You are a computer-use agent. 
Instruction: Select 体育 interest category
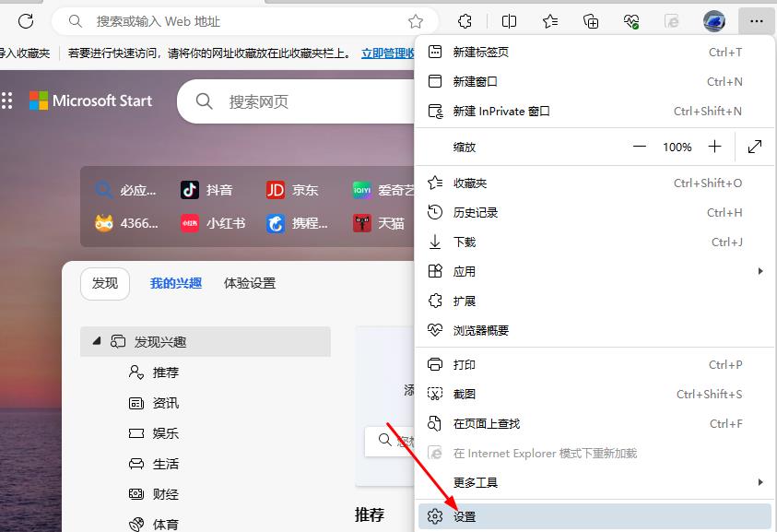click(x=154, y=524)
